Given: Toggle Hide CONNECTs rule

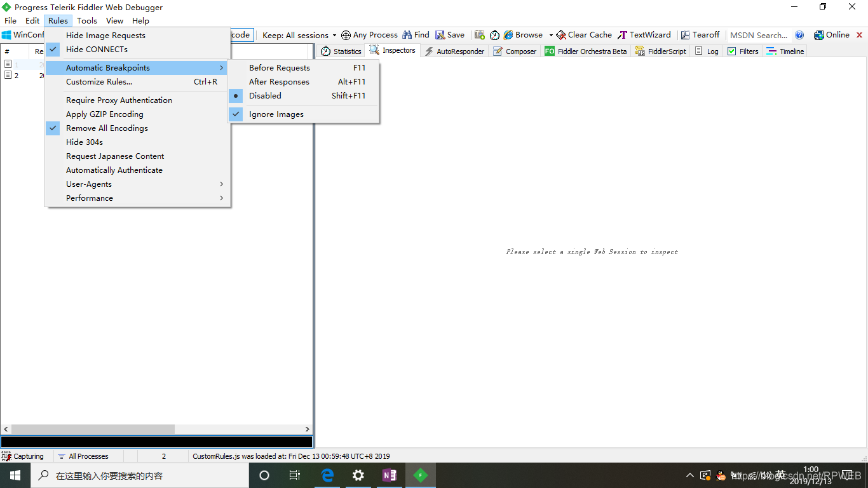Looking at the screenshot, I should click(x=137, y=50).
